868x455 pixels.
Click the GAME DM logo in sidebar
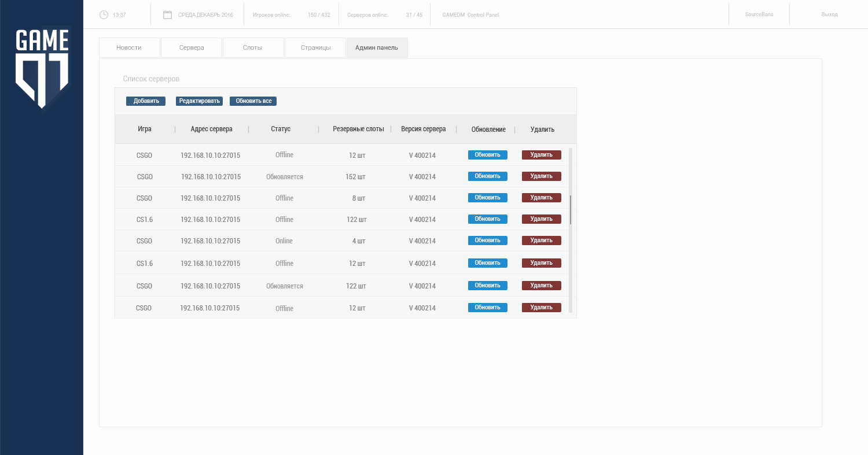click(42, 68)
